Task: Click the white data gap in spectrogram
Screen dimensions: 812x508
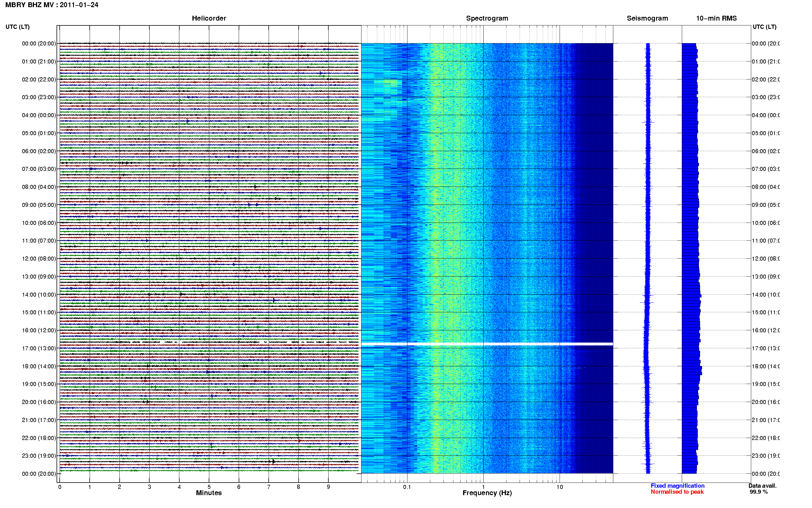Action: click(487, 344)
